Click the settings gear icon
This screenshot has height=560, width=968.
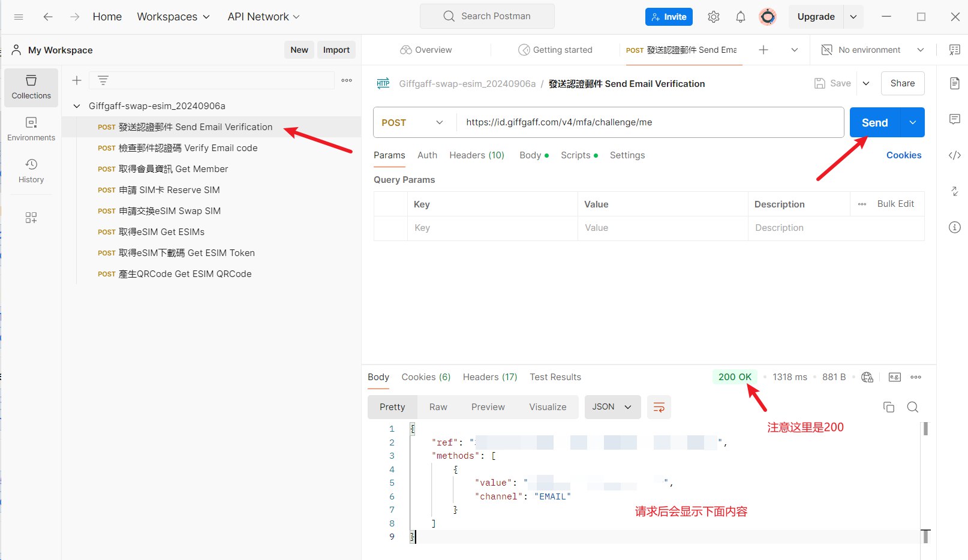coord(713,17)
